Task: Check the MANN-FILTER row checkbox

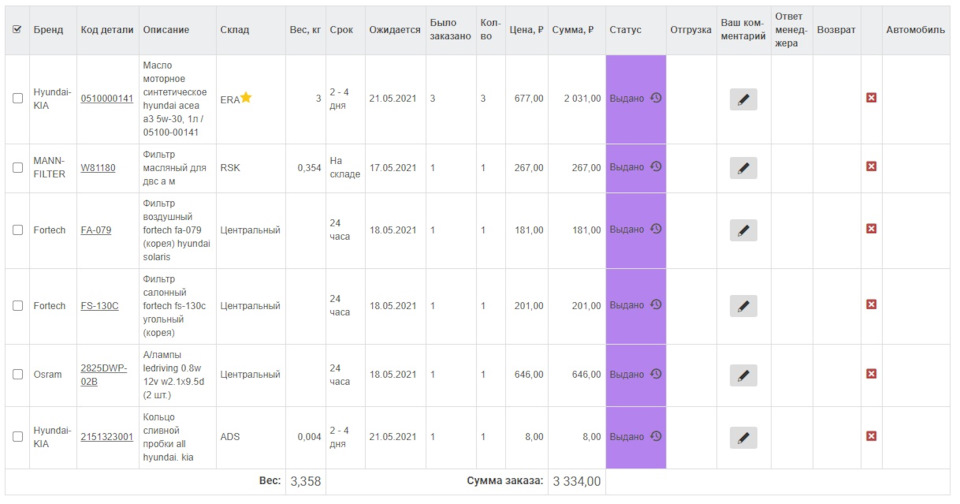Action: 17,167
